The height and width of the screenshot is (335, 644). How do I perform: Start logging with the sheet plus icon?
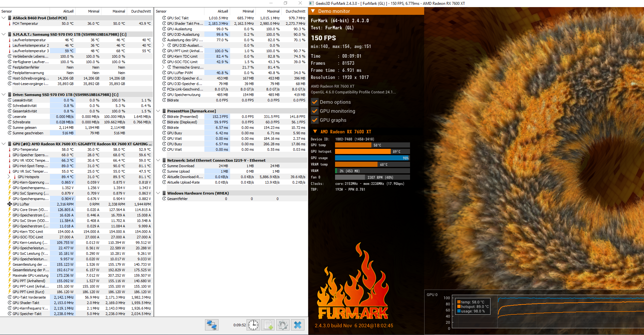[268, 325]
